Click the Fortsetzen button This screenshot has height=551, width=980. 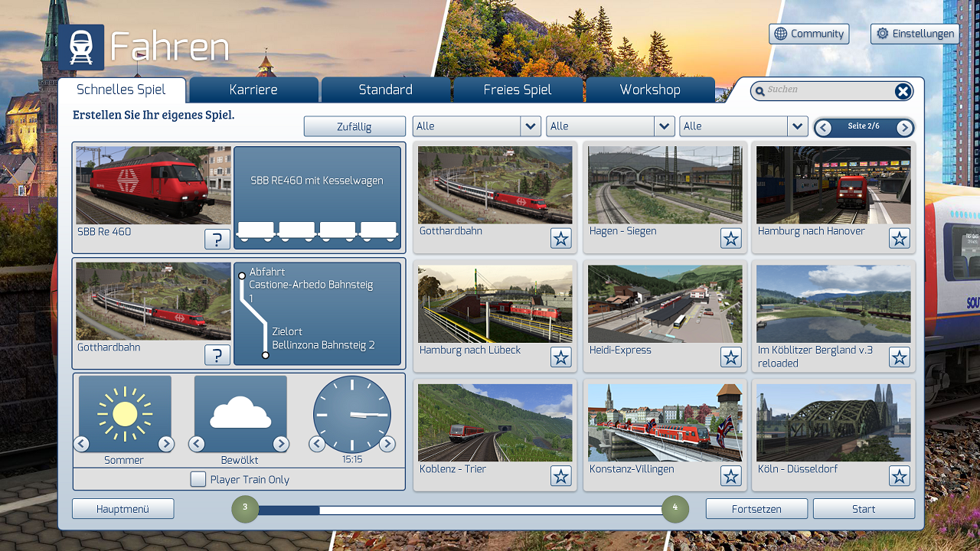pyautogui.click(x=756, y=509)
